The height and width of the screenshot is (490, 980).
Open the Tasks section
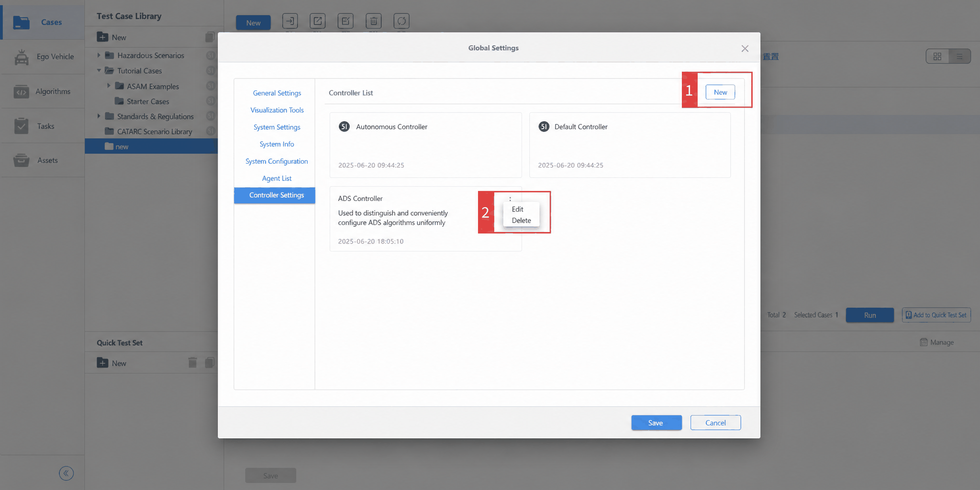tap(42, 126)
